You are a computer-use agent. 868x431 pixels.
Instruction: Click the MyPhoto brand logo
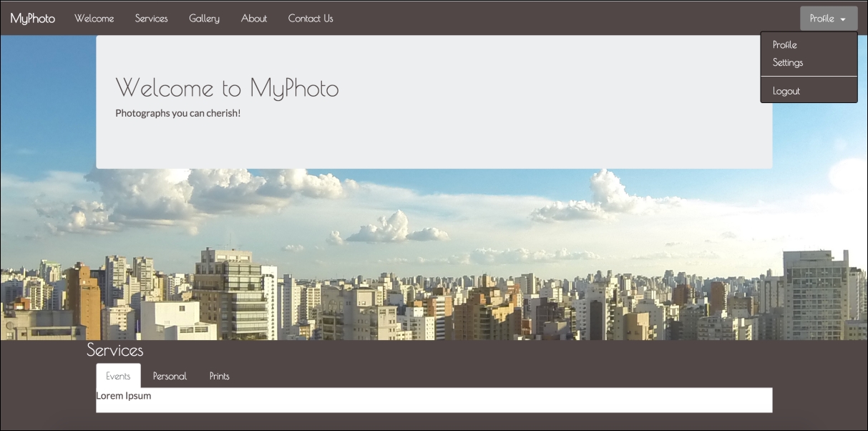tap(33, 19)
